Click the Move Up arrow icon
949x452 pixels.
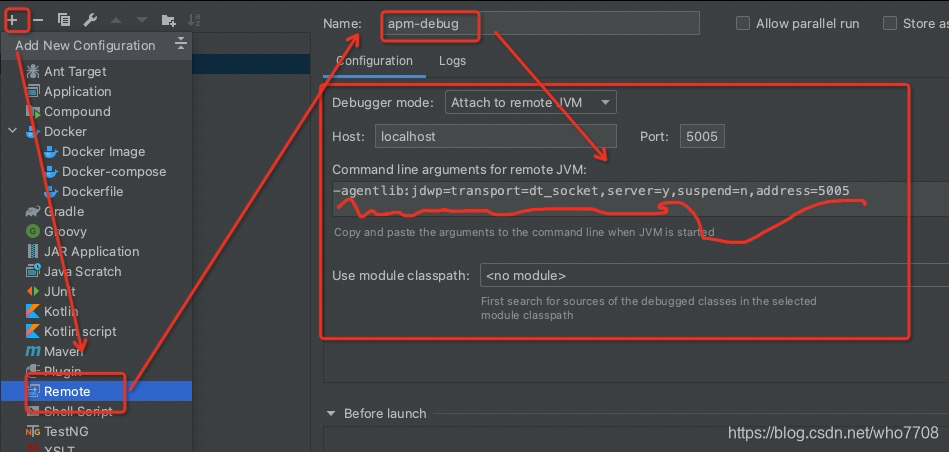(x=116, y=20)
